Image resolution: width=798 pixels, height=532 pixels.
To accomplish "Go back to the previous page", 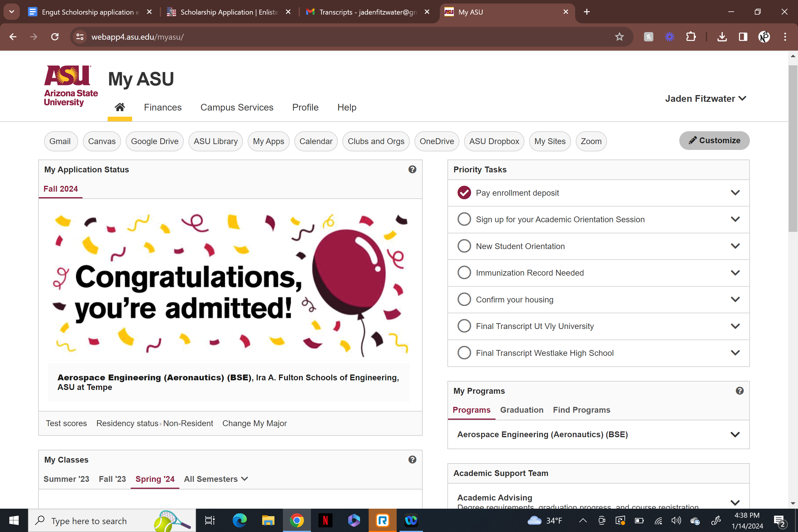I will click(13, 37).
